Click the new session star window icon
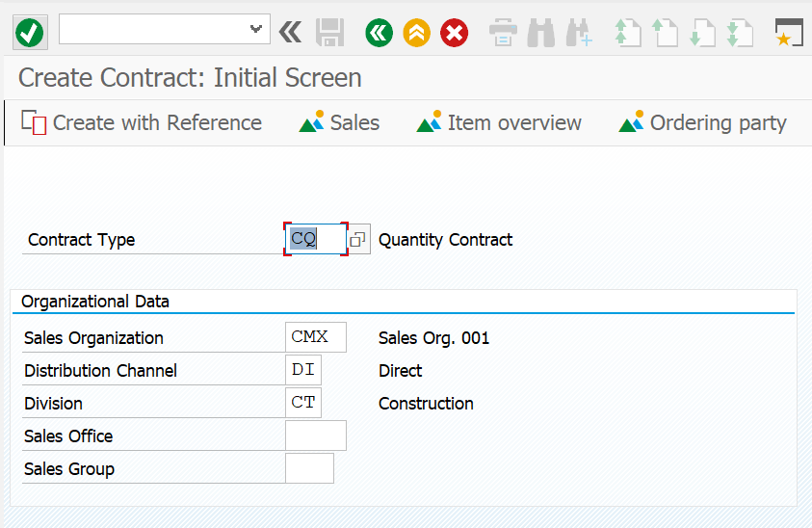Viewport: 812px width, 528px height. [x=788, y=33]
